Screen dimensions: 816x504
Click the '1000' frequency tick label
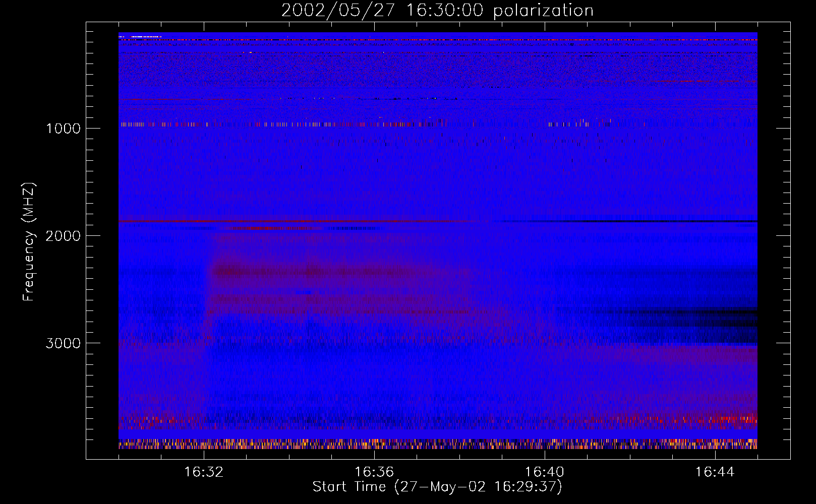(x=63, y=129)
